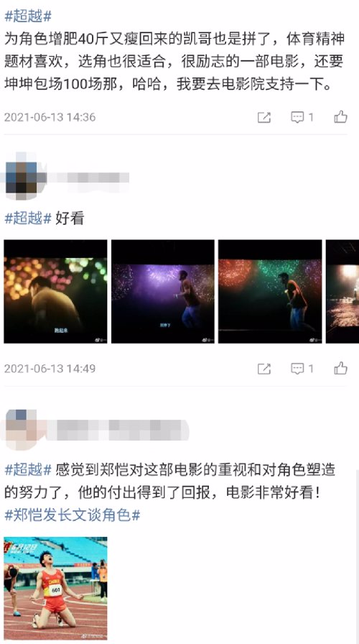Open the #超越# hashtag in the first post
The width and height of the screenshot is (359, 644).
point(28,16)
